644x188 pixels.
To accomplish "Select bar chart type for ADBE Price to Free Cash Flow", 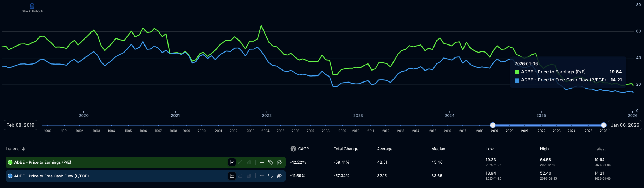I will click(x=241, y=176).
